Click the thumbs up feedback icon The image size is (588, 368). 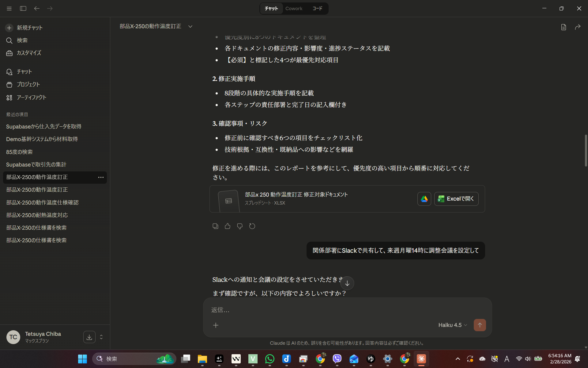(x=228, y=226)
